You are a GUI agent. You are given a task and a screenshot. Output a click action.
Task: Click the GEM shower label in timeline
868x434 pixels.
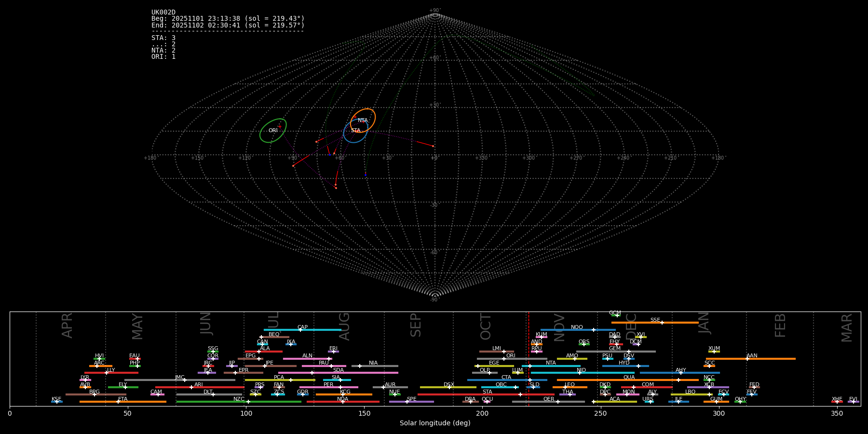coord(615,349)
